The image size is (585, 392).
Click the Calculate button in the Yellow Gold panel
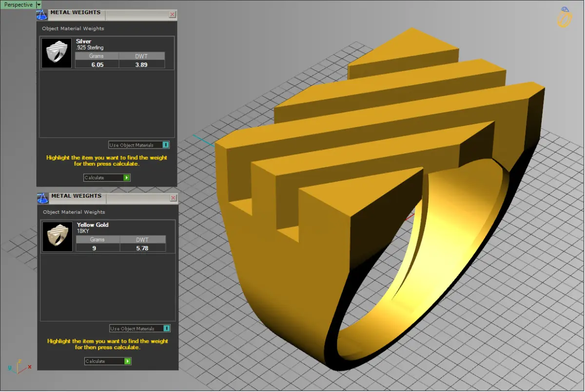pyautogui.click(x=108, y=361)
